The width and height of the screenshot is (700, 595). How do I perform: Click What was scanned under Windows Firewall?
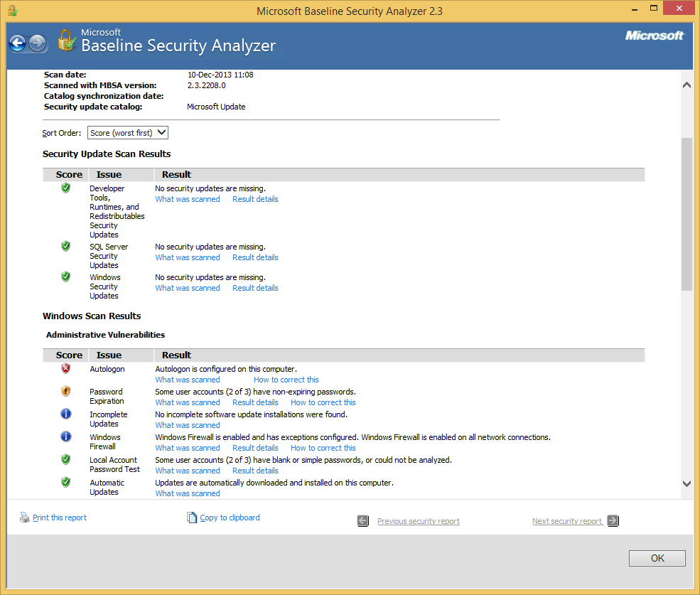point(187,447)
